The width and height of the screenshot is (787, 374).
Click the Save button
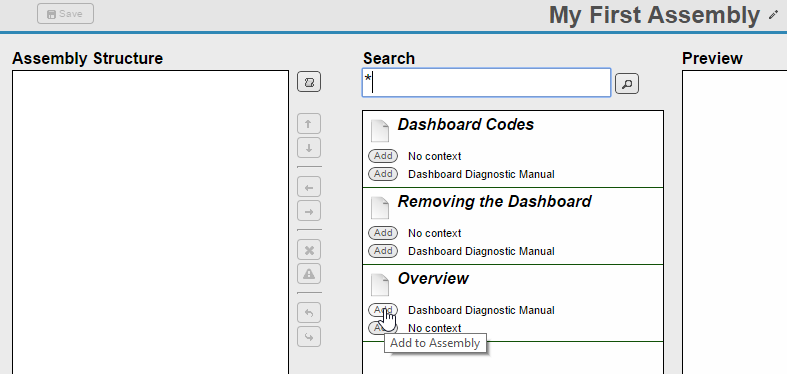click(65, 14)
